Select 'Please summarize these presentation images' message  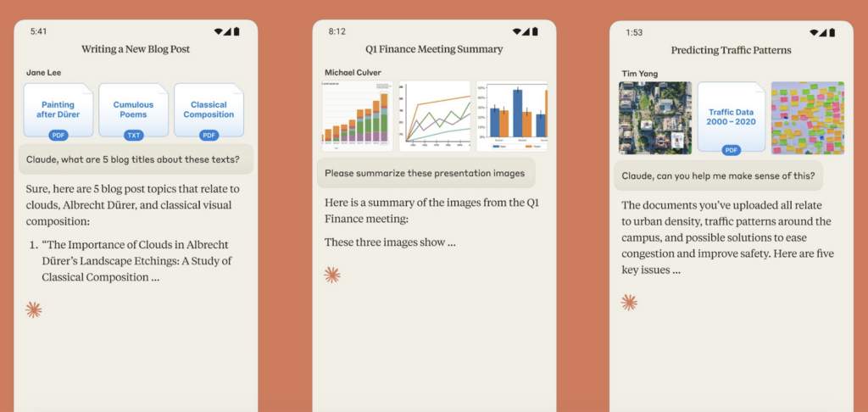[426, 173]
